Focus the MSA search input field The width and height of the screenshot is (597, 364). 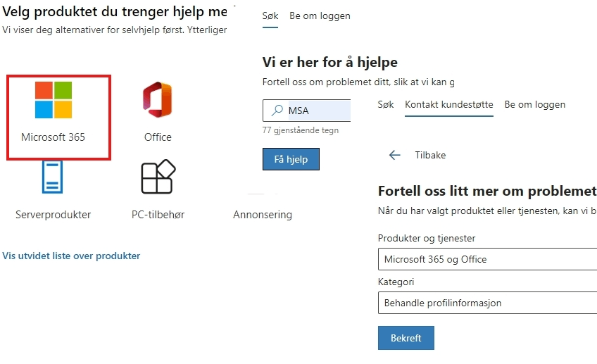point(306,111)
